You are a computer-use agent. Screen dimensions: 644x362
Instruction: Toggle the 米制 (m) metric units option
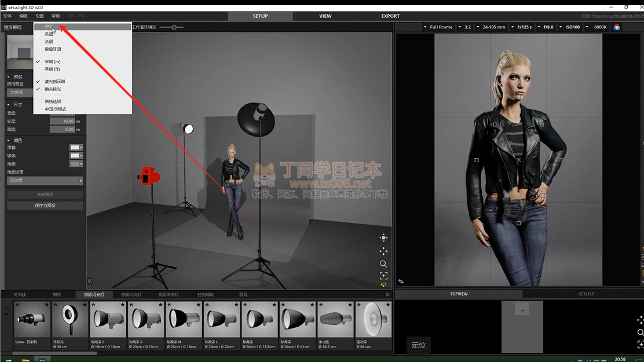click(x=52, y=61)
